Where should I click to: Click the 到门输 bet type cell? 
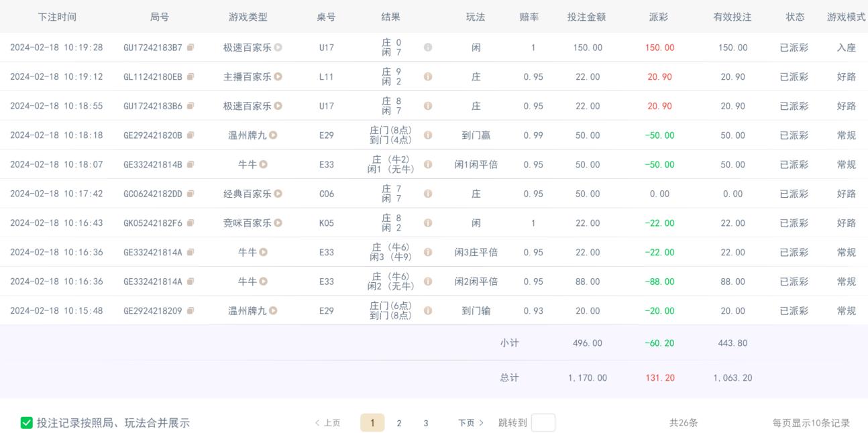coord(476,311)
